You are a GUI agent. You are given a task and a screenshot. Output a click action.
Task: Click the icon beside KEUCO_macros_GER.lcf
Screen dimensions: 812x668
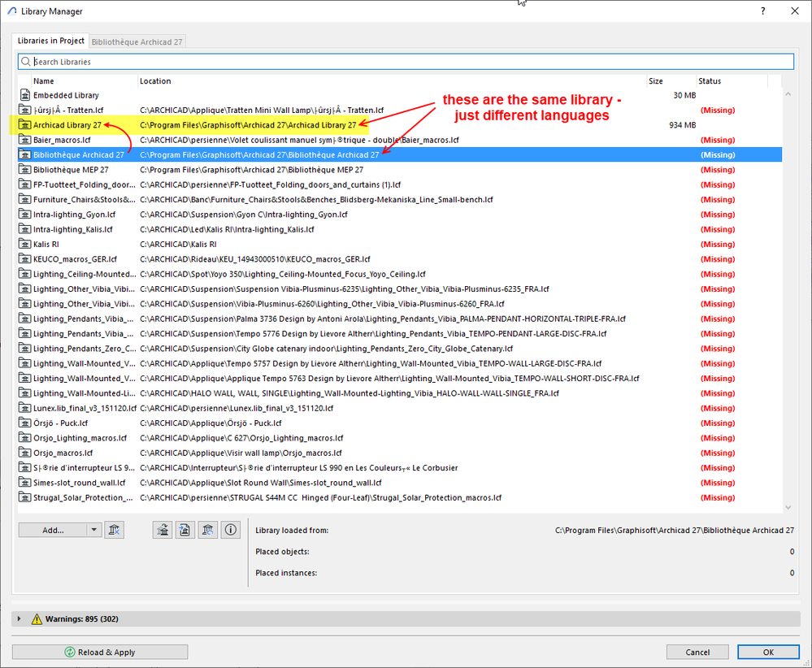[x=25, y=259]
